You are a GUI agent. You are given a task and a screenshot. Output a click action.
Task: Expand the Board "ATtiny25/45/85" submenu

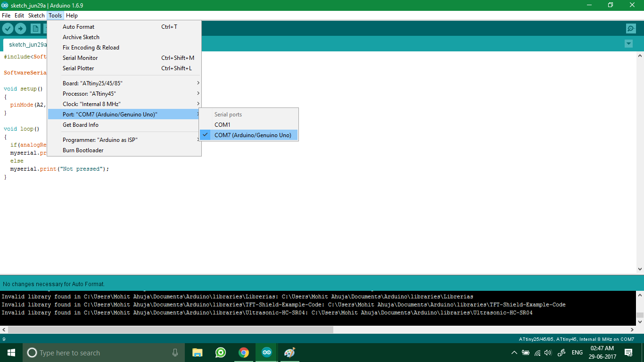124,83
